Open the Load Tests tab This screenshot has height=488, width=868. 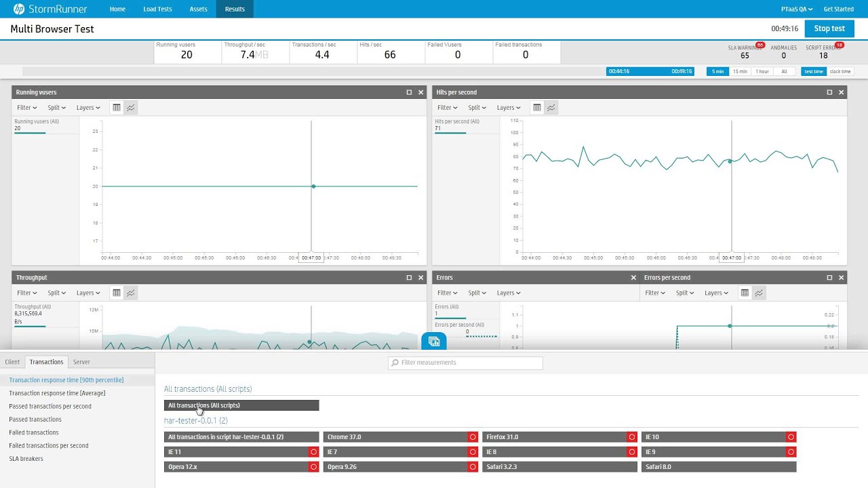157,9
